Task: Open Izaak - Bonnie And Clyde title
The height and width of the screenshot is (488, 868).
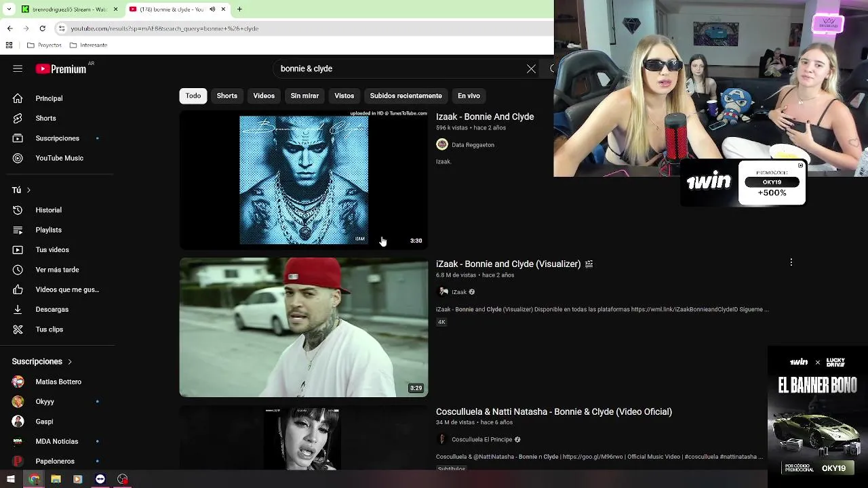Action: 485,117
